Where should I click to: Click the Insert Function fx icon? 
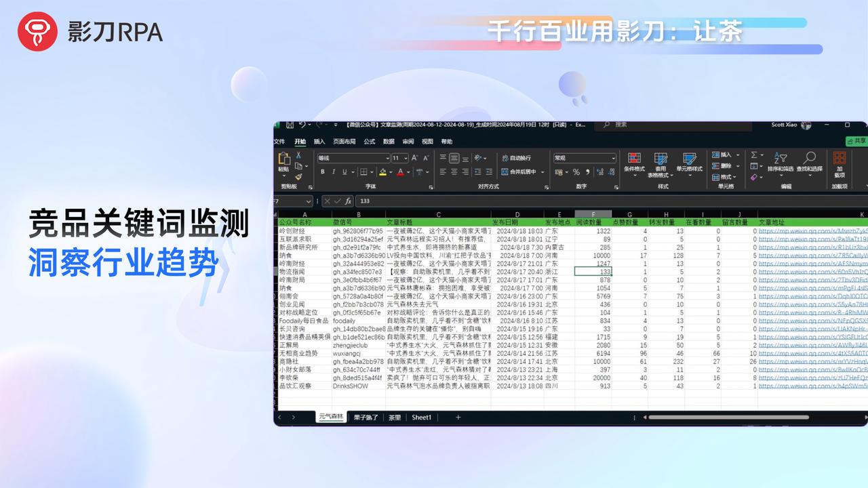[348, 201]
